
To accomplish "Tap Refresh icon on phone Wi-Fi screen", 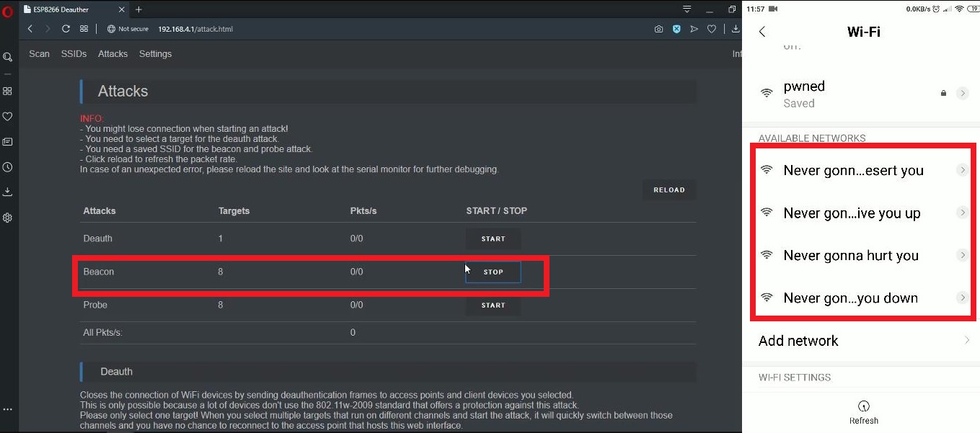I will tap(864, 406).
